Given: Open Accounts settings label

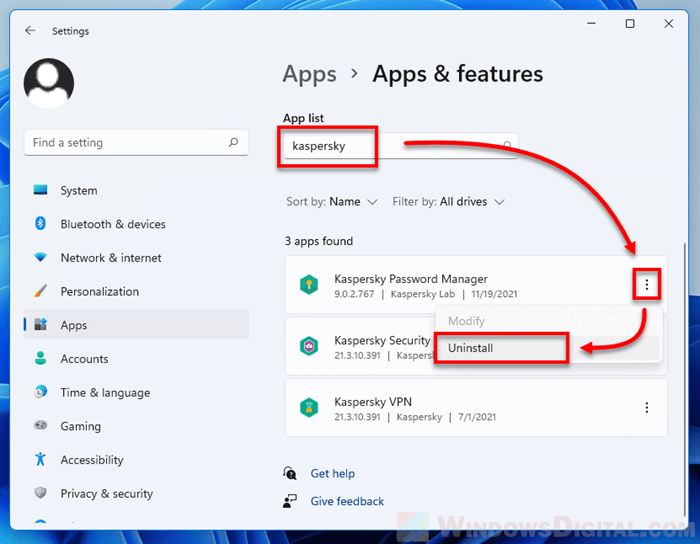Looking at the screenshot, I should click(84, 359).
